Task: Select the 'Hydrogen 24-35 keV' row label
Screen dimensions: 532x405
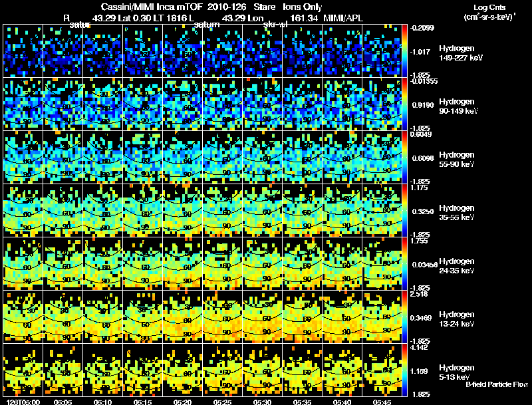Action: pos(457,266)
